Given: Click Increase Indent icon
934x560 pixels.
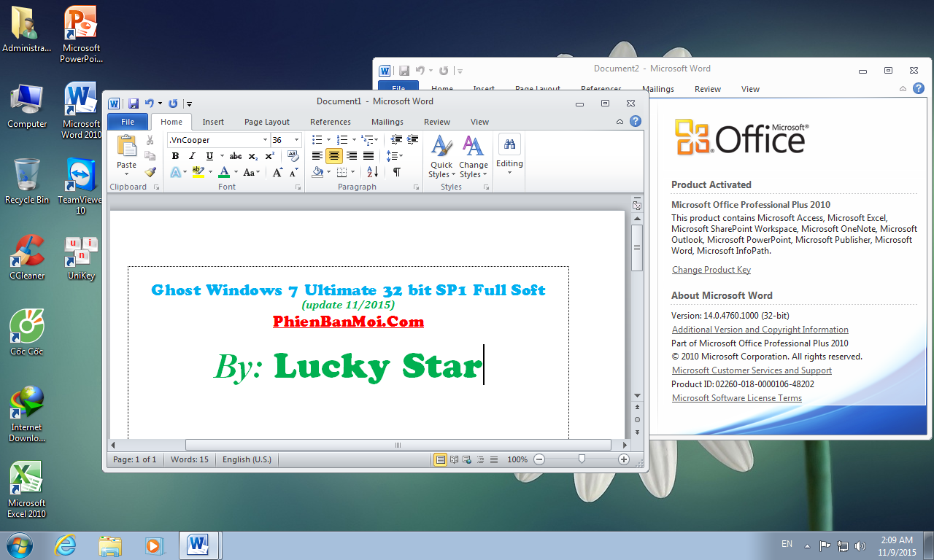Looking at the screenshot, I should (x=413, y=139).
